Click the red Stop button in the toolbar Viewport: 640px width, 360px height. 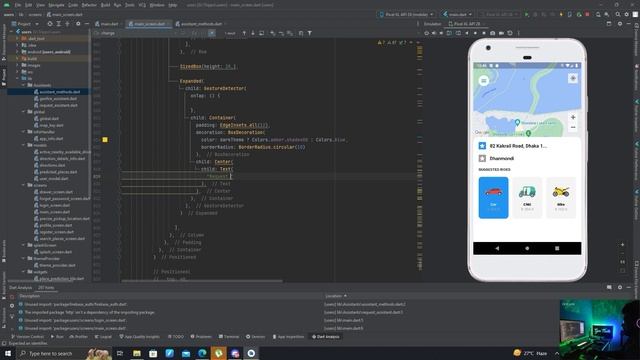click(587, 14)
